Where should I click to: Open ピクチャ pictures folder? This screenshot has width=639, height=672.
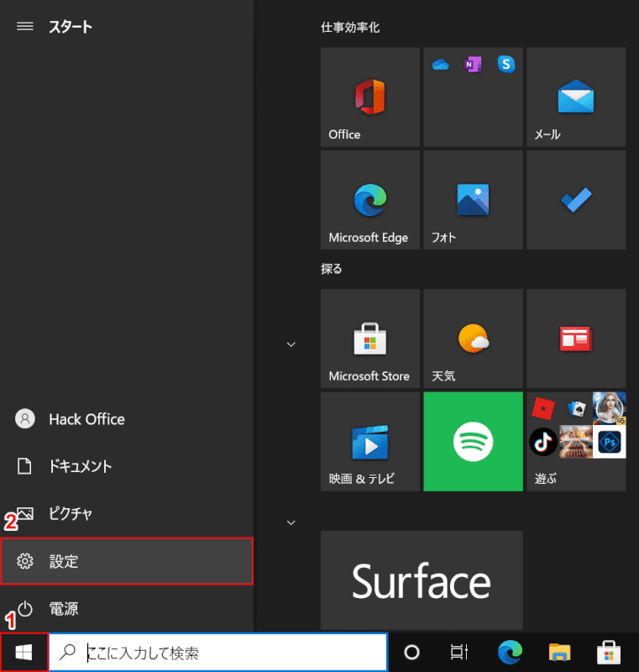point(127,513)
